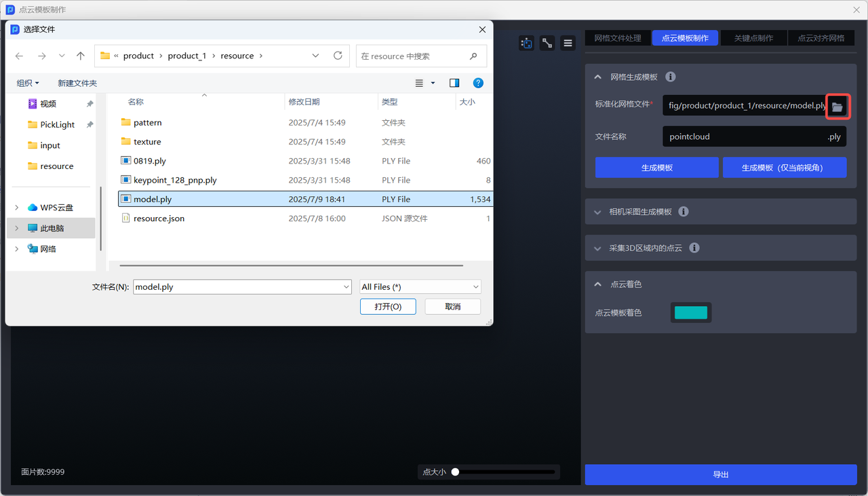868x496 pixels.
Task: Collapse the 点云着色 section
Action: [x=597, y=284]
